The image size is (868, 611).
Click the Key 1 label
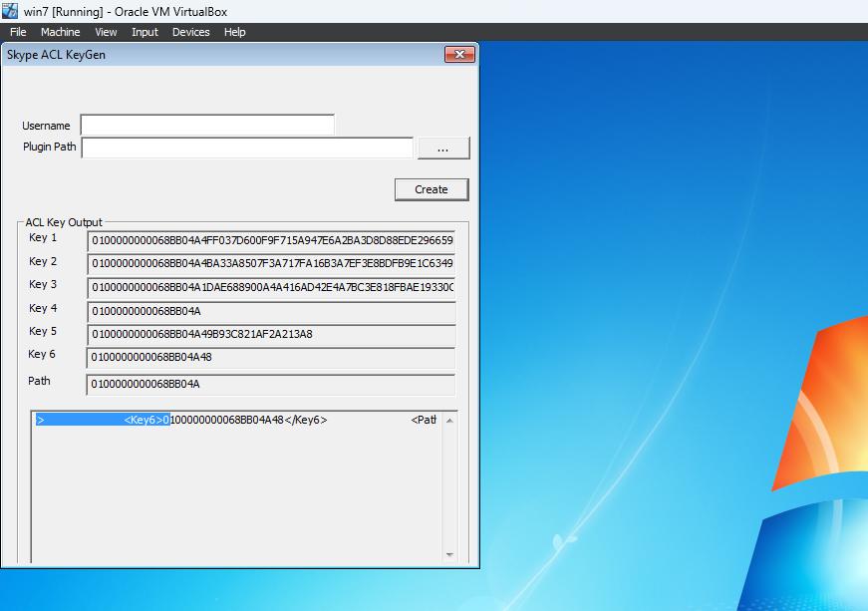click(x=43, y=238)
